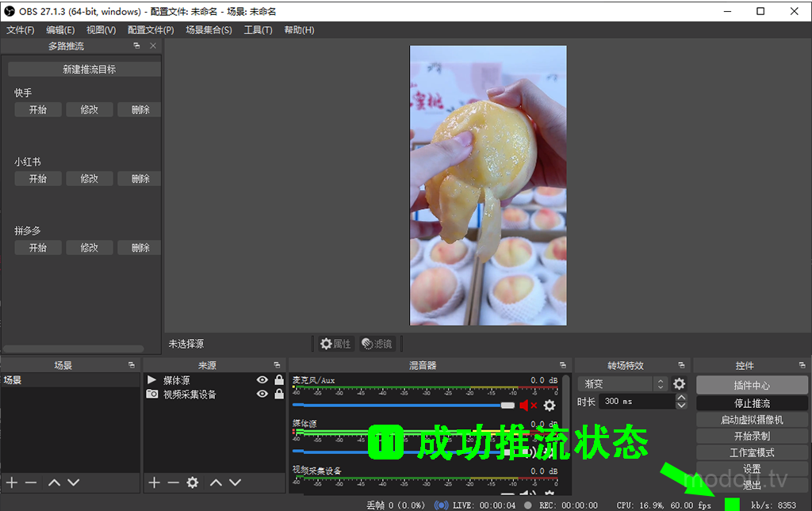Image resolution: width=812 pixels, height=511 pixels.
Task: Remove the selected source with minus icon
Action: (x=173, y=482)
